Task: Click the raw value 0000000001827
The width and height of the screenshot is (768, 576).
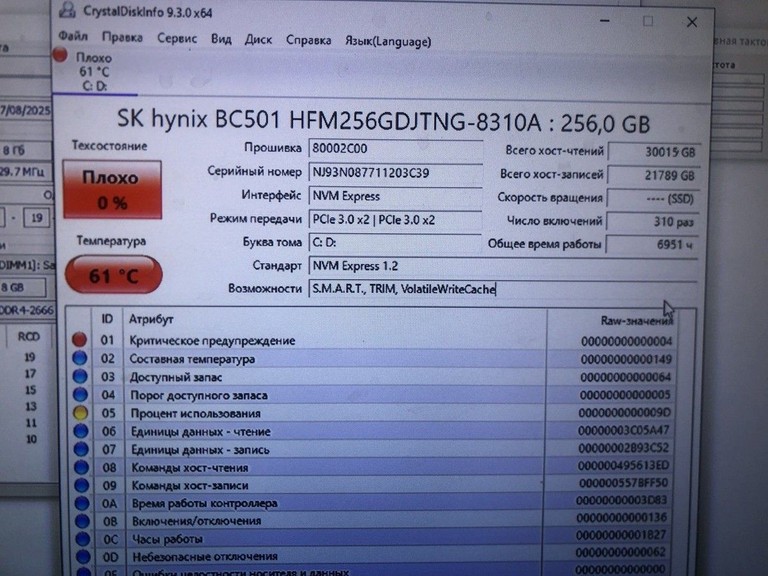Action: 621,534
